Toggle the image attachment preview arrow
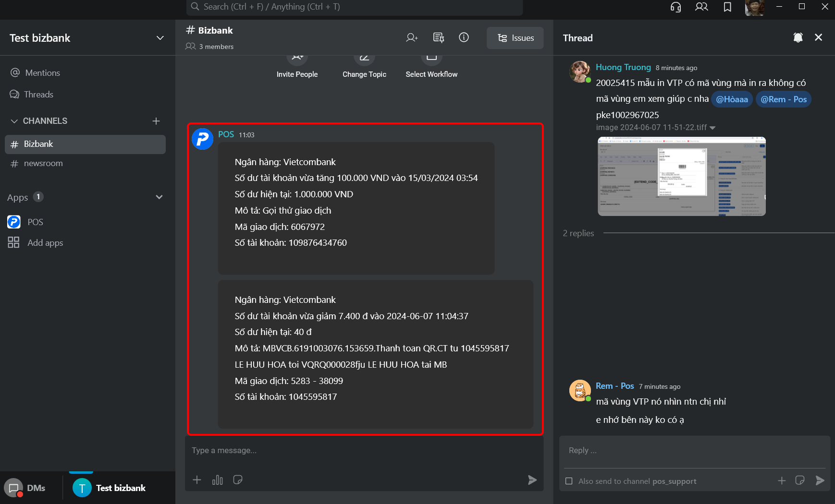Image resolution: width=835 pixels, height=504 pixels. (712, 128)
